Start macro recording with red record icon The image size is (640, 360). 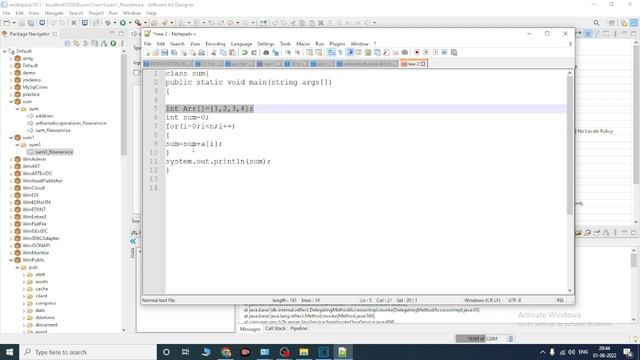point(417,52)
